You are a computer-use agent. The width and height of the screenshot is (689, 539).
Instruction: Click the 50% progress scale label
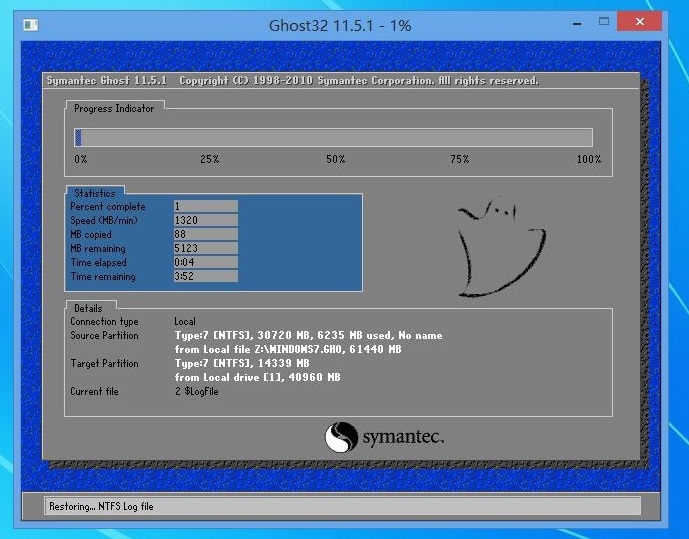[335, 159]
